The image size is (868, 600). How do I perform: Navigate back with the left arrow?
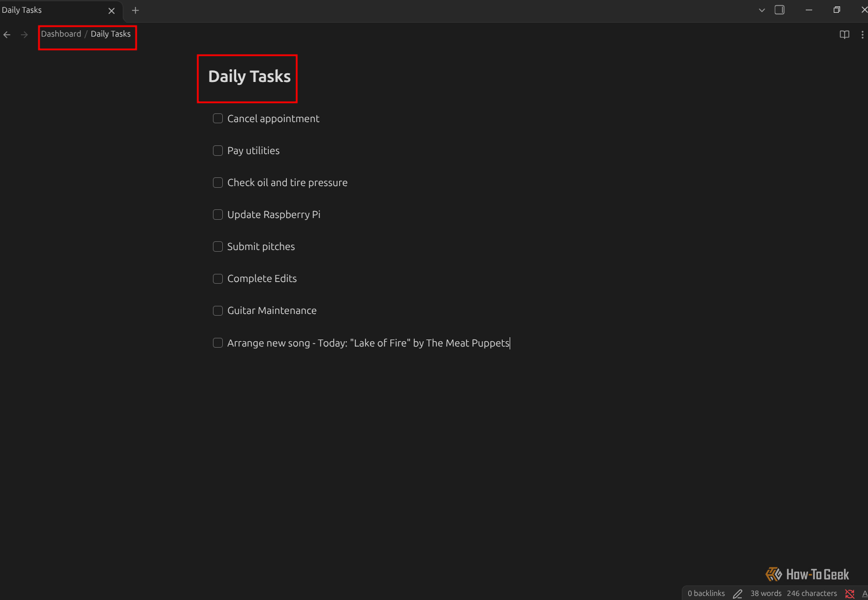7,35
